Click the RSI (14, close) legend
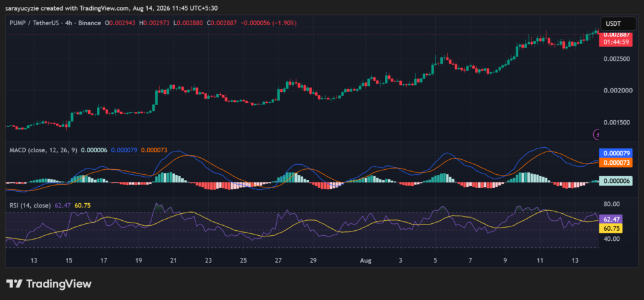 [30, 205]
